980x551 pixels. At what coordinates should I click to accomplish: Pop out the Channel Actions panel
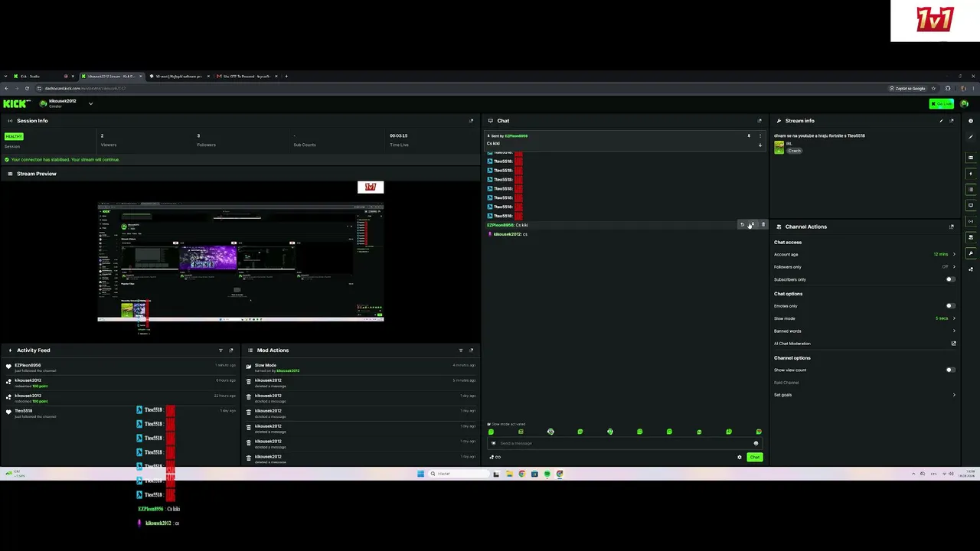(x=952, y=227)
